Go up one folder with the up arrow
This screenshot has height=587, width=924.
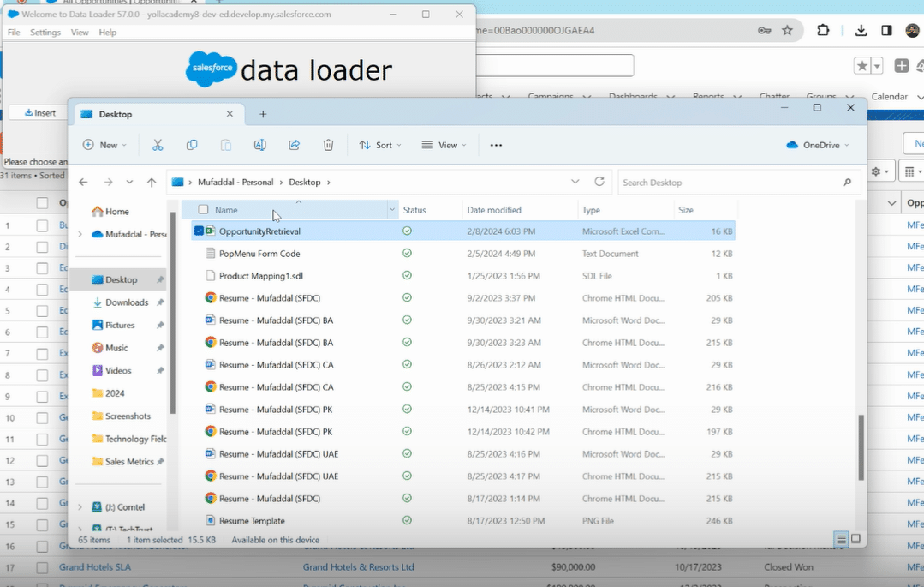click(152, 183)
